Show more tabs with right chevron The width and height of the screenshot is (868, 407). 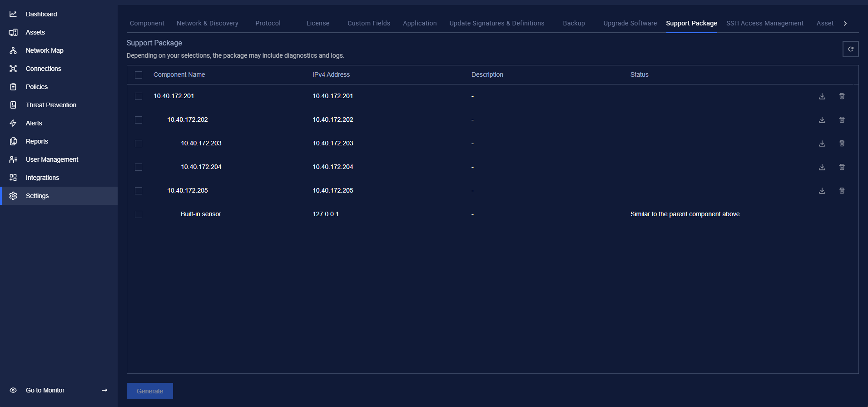845,23
